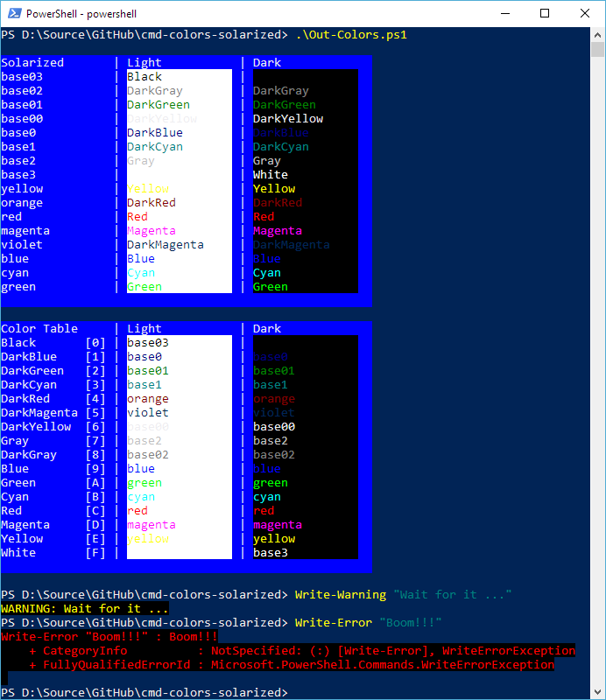
Task: Click the 'Write-Warning' command text
Action: coord(341,595)
